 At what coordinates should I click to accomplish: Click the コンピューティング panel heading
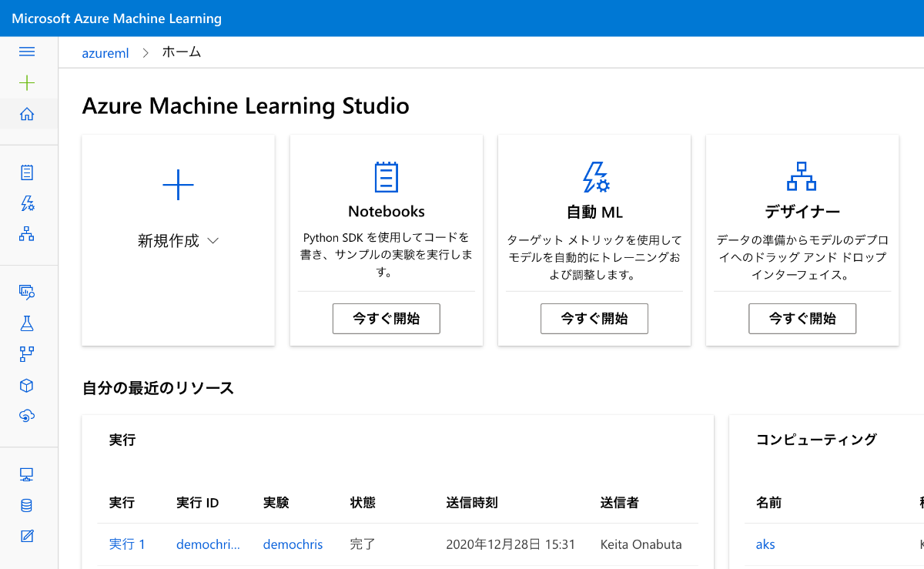(816, 440)
